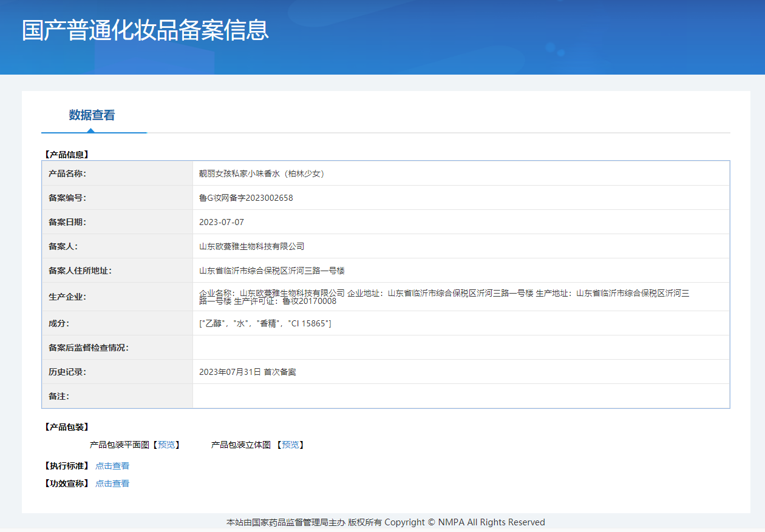Click the 备案人住所地址 label cell
The image size is (765, 532).
117,271
